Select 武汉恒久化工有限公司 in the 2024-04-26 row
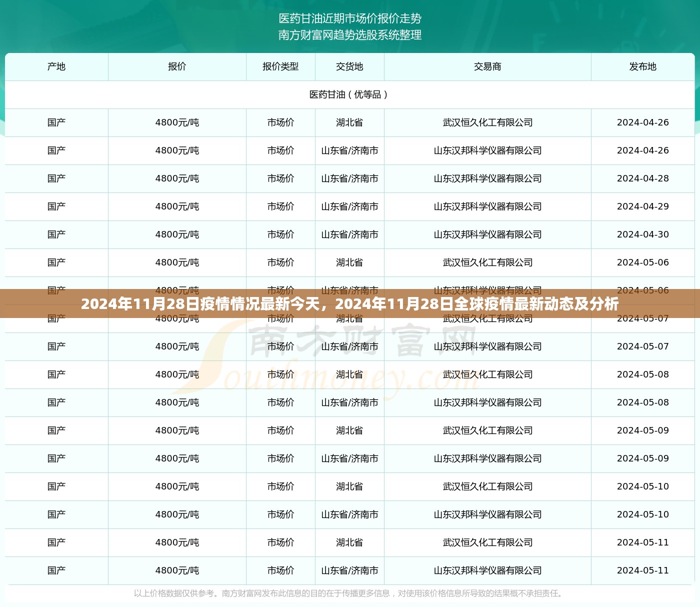The height and width of the screenshot is (607, 700). click(487, 122)
